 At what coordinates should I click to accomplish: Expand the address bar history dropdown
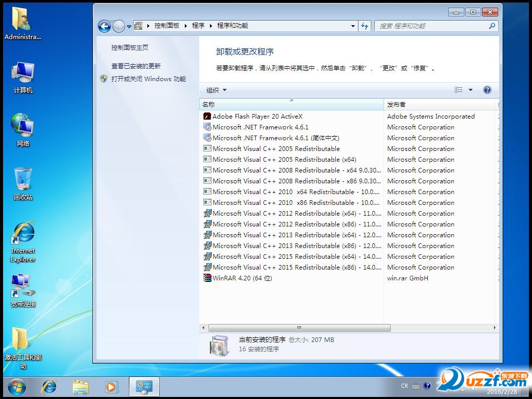353,26
